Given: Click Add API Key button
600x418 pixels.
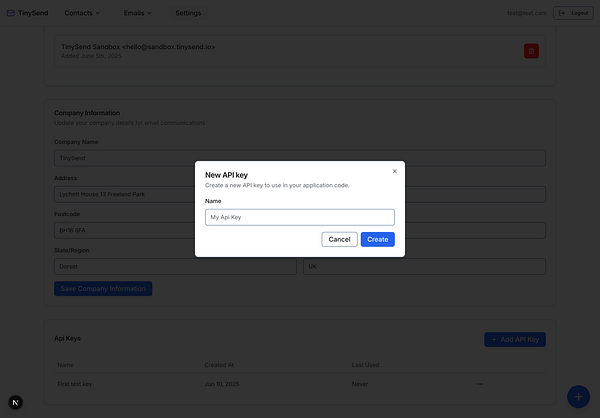Looking at the screenshot, I should coord(515,340).
